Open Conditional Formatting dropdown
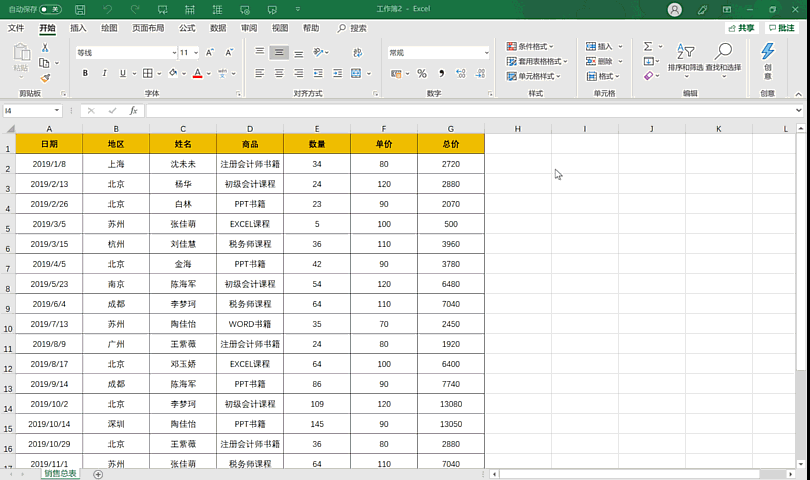 tap(529, 47)
